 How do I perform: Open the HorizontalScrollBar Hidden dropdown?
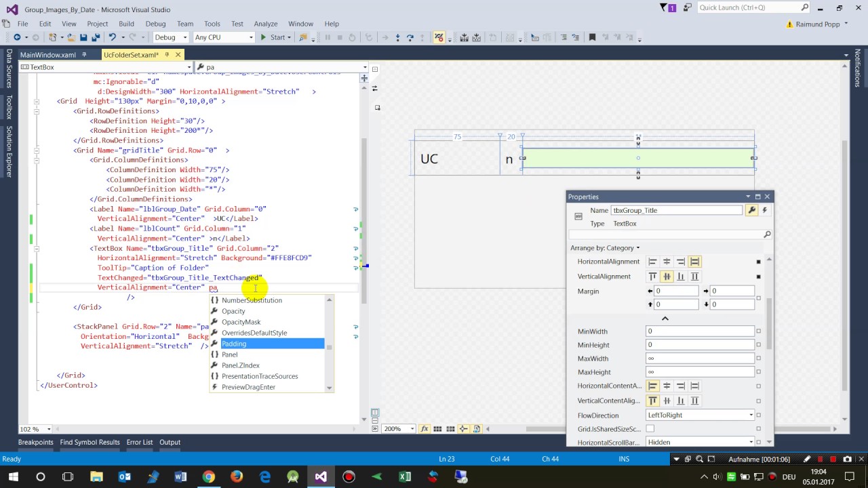pos(701,442)
